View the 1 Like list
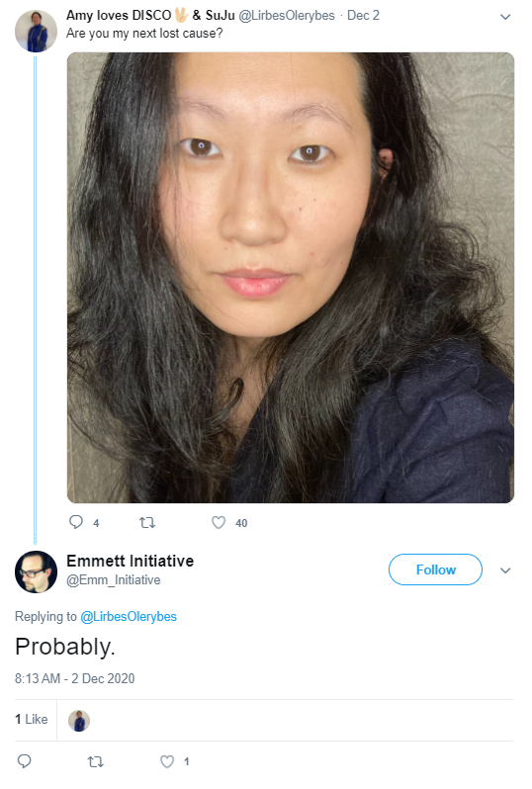This screenshot has width=532, height=789. (x=32, y=719)
